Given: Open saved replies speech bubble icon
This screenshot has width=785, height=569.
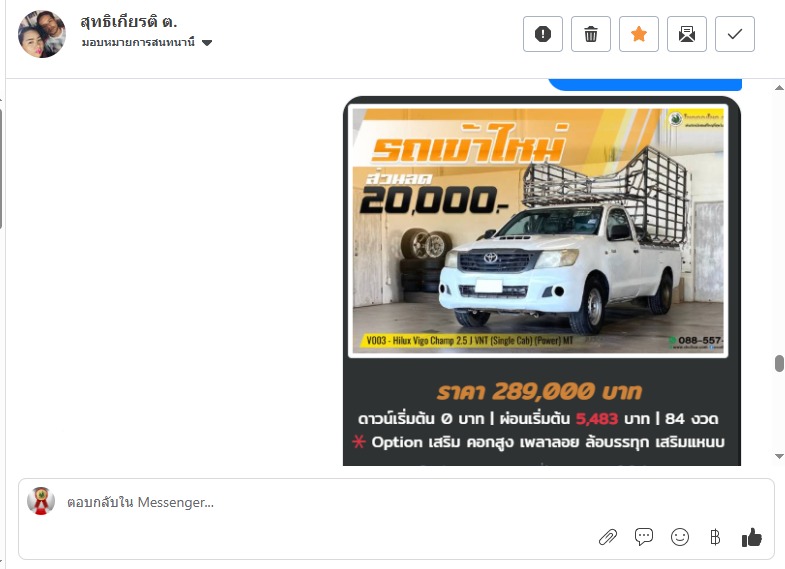Looking at the screenshot, I should tap(644, 537).
